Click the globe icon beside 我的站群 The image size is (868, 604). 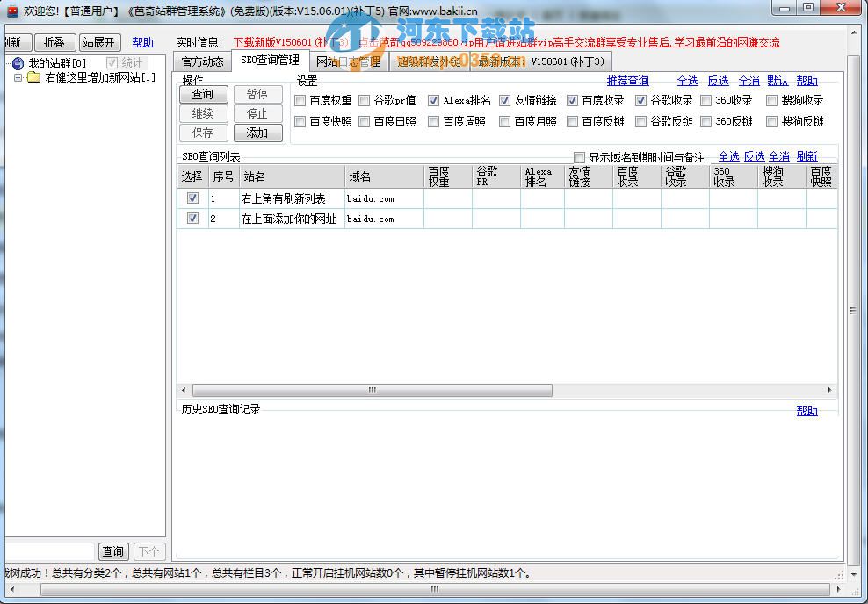click(x=18, y=62)
